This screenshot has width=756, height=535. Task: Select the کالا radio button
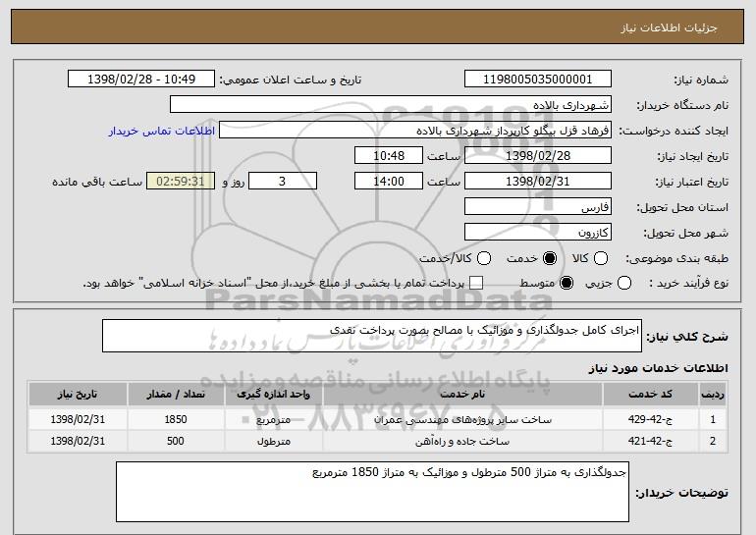tap(600, 259)
